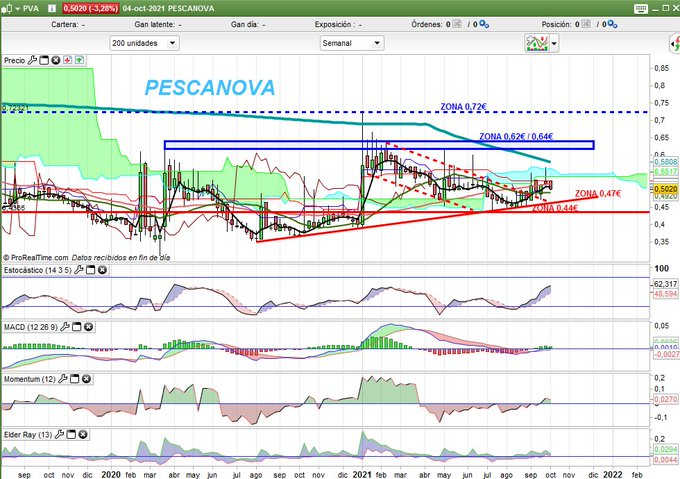Remove the Momentum indicator panel
The width and height of the screenshot is (680, 479).
pyautogui.click(x=86, y=379)
